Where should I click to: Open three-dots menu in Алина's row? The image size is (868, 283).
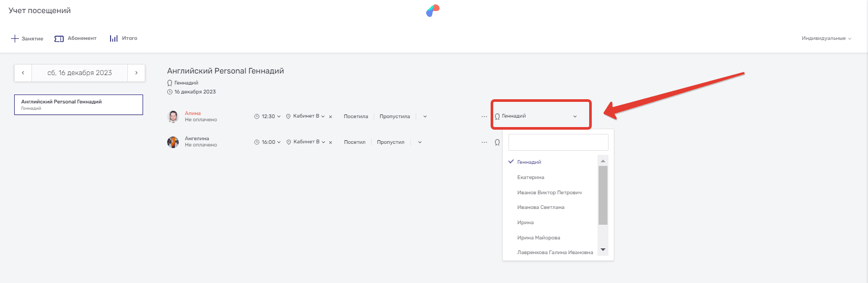click(x=484, y=117)
